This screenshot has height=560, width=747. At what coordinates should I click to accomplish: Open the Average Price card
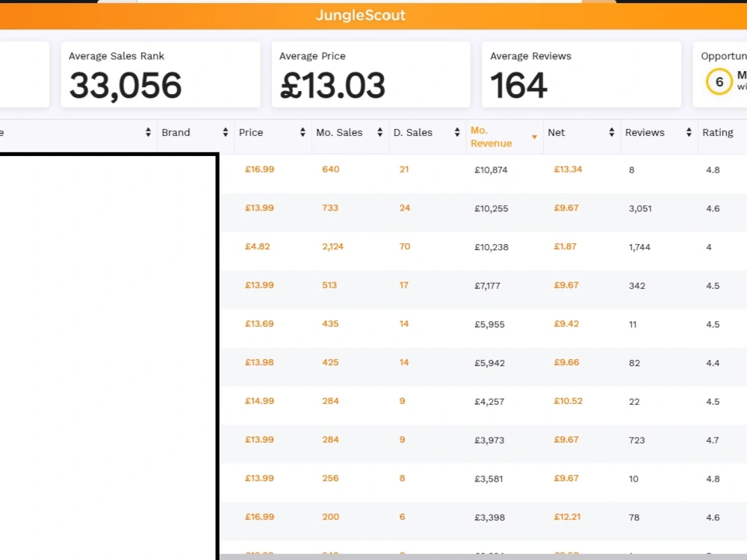click(x=371, y=75)
